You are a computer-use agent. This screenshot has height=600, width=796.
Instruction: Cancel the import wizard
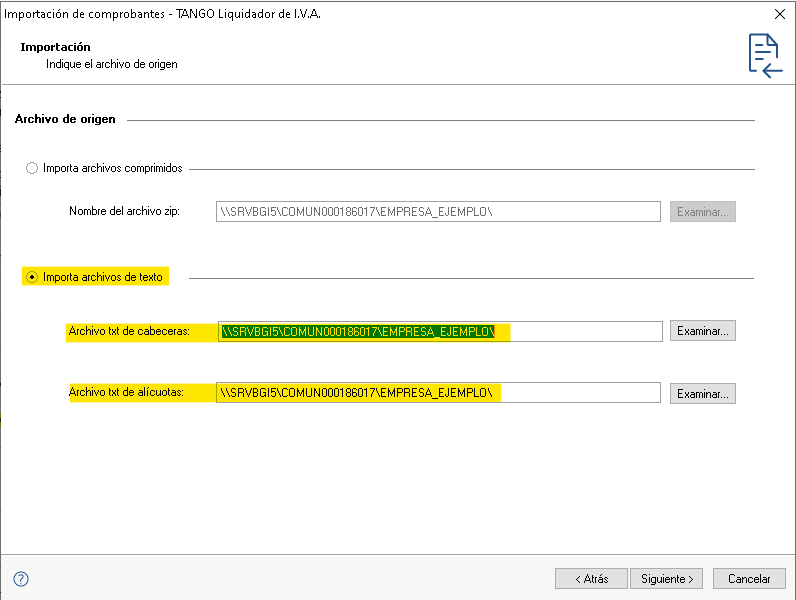[x=749, y=579]
